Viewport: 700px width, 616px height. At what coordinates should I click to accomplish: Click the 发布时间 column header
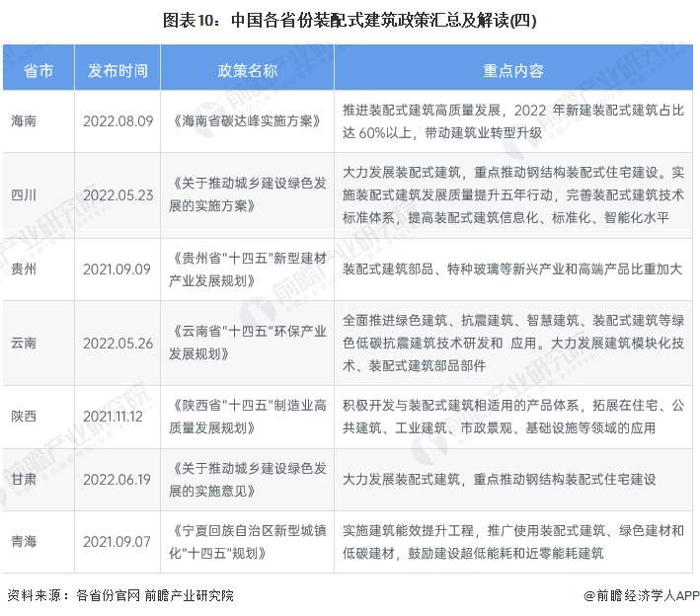coord(117,71)
